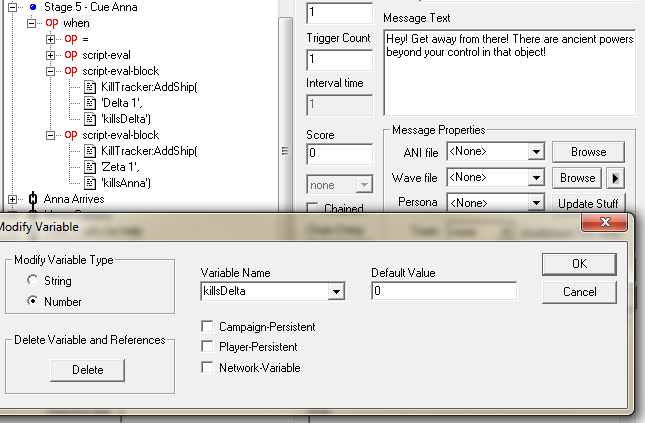Viewport: 645px width, 423px height.
Task: Click the chain icon beside Anna Arrives
Action: point(33,199)
